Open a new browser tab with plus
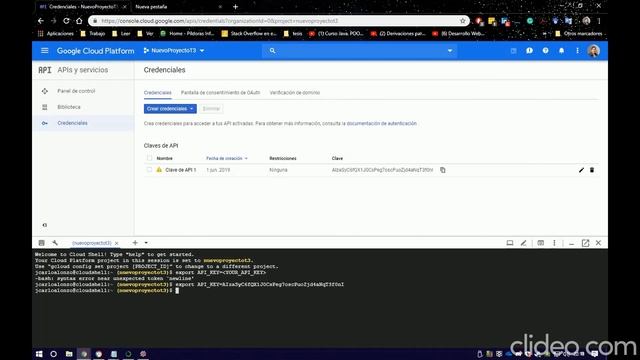Screen dimensions: 640x360 click(236, 7)
